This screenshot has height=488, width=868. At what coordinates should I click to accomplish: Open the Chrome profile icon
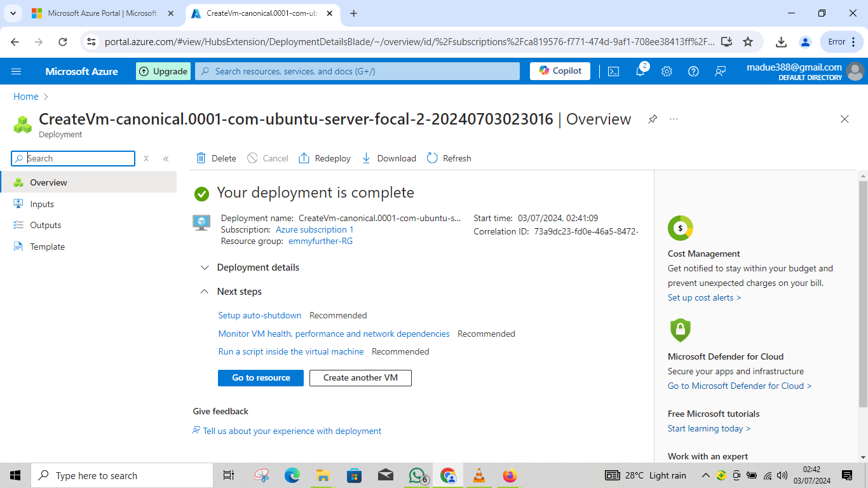point(805,42)
